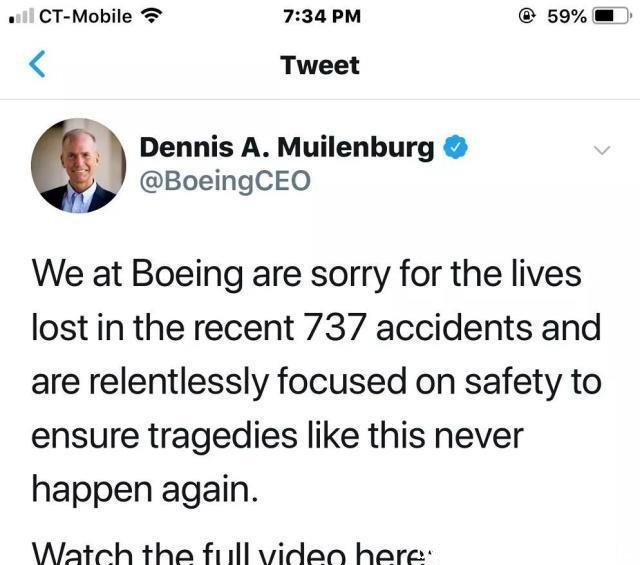640x565 pixels.
Task: Open the tweet options dropdown chevron
Action: click(601, 150)
